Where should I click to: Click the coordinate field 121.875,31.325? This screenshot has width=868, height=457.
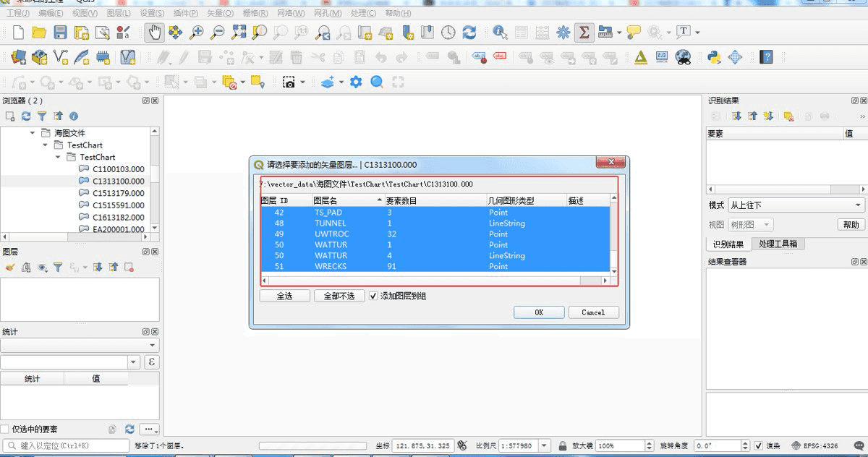coord(424,445)
